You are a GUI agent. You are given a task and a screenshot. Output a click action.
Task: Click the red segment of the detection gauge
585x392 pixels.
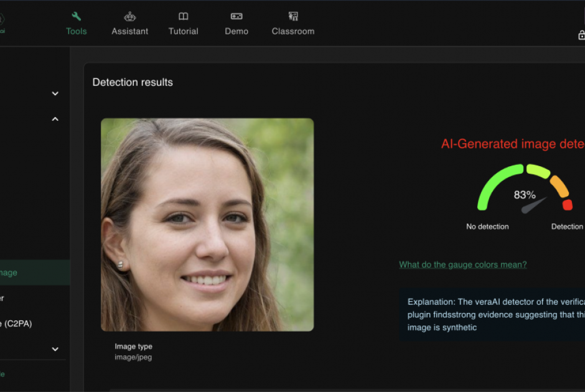[567, 204]
